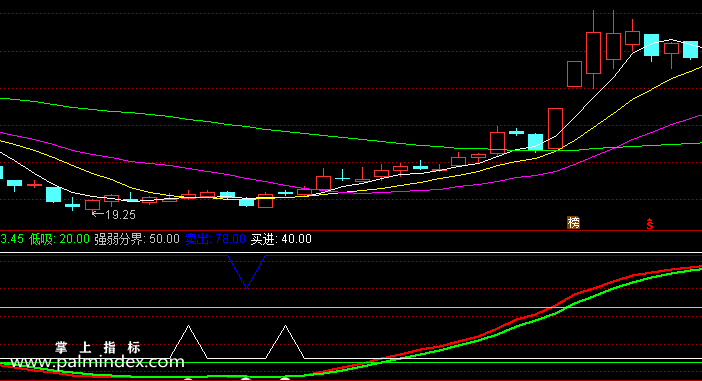The width and height of the screenshot is (702, 381).
Task: Click the first cyan candle after the price peak
Action: pos(651,46)
